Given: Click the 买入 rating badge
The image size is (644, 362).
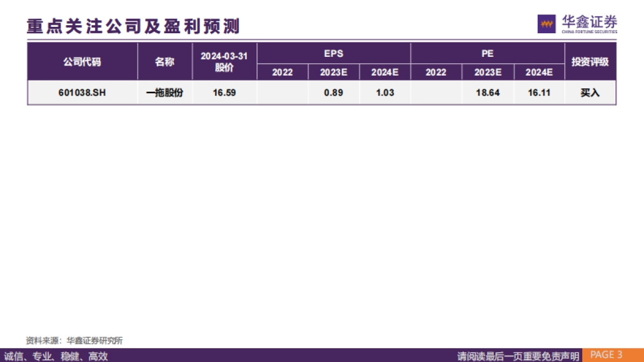Looking at the screenshot, I should point(589,92).
